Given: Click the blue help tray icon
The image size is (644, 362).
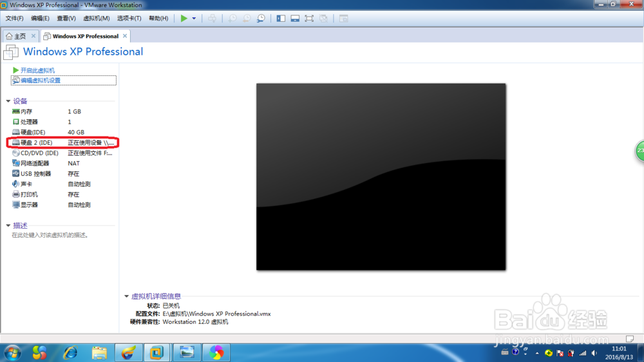Looking at the screenshot, I should [x=515, y=352].
